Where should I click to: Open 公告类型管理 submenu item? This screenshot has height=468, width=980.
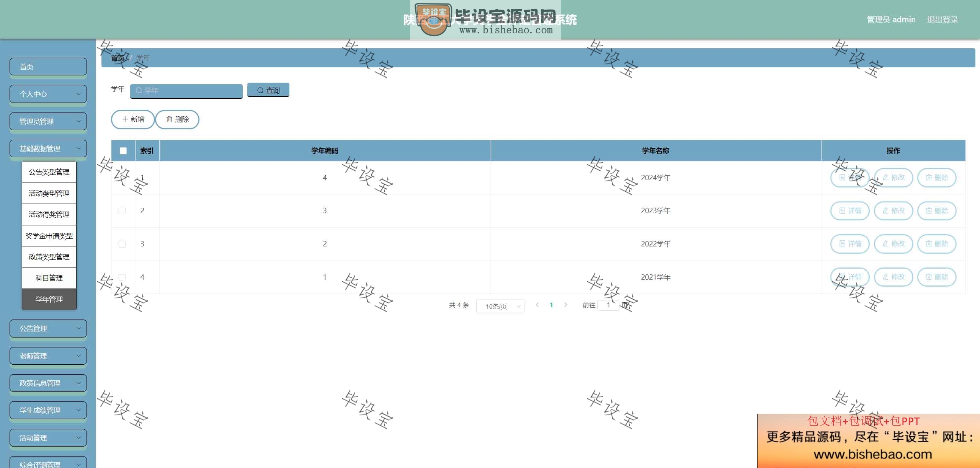(49, 172)
